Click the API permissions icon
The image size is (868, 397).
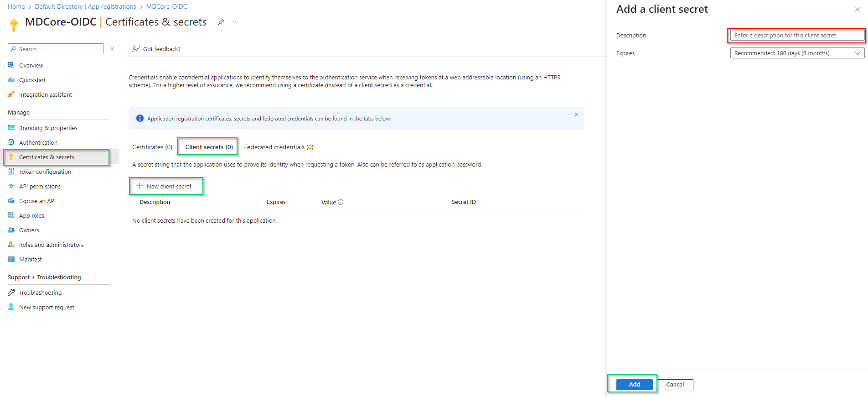coord(11,186)
